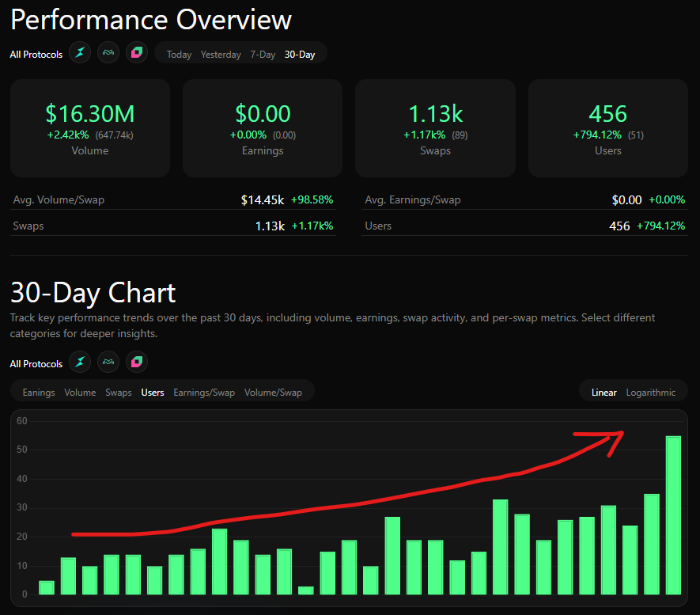
Task: Select Maya wave icon in Performance Overview
Action: pos(108,54)
